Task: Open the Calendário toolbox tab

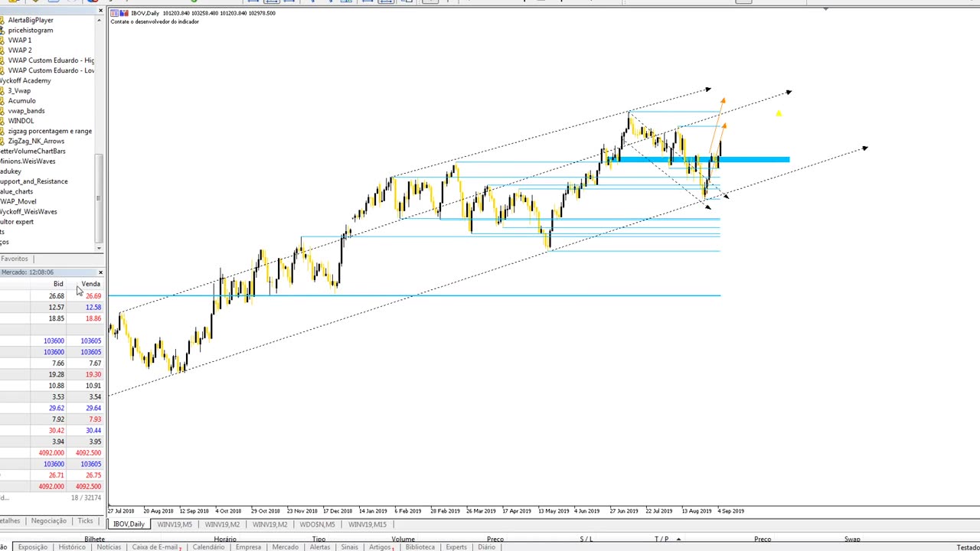Action: 208,547
